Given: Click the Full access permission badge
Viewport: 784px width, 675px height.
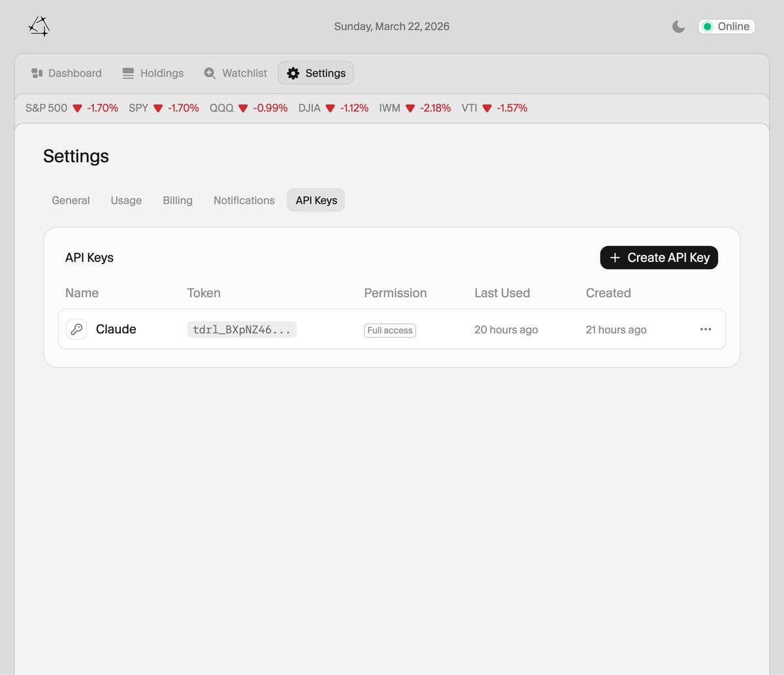Looking at the screenshot, I should click(x=390, y=331).
